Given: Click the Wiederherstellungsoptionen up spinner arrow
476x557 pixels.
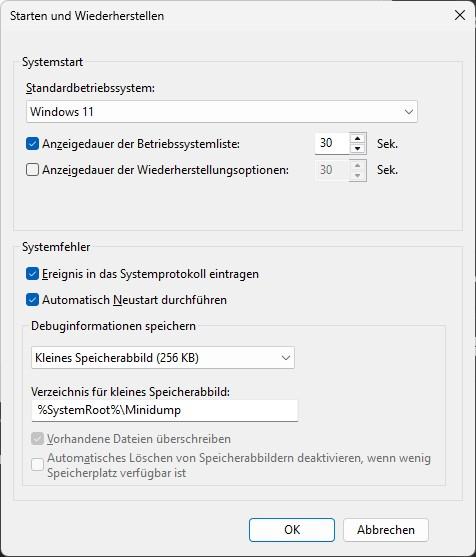Looking at the screenshot, I should [358, 165].
